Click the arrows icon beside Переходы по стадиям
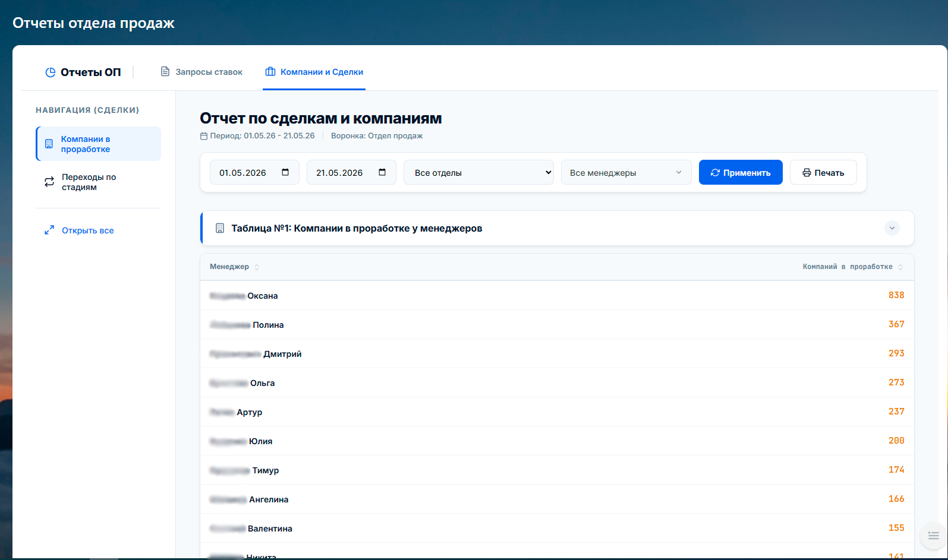948x560 pixels. point(49,182)
